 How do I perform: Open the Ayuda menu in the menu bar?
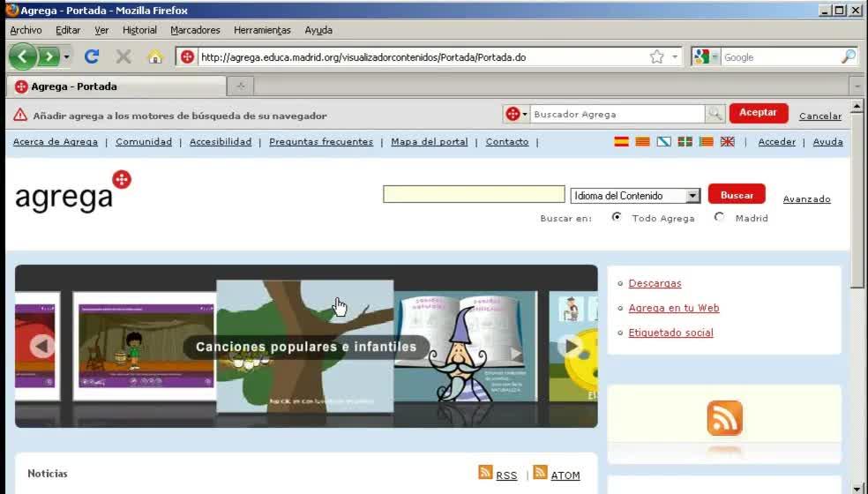point(318,30)
